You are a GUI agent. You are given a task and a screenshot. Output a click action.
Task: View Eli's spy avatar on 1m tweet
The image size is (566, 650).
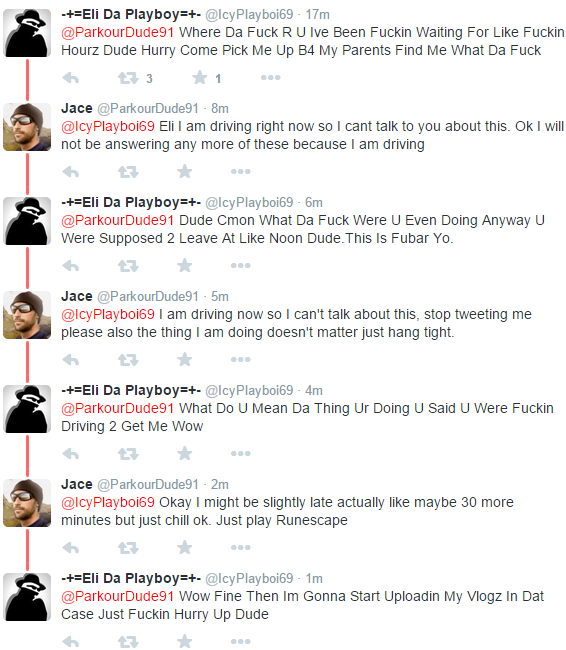tap(27, 597)
